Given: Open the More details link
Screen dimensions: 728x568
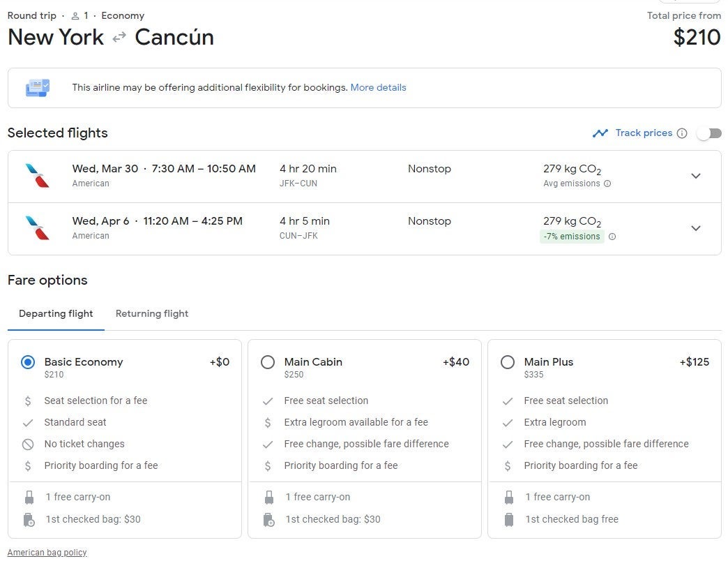Looking at the screenshot, I should [x=378, y=88].
